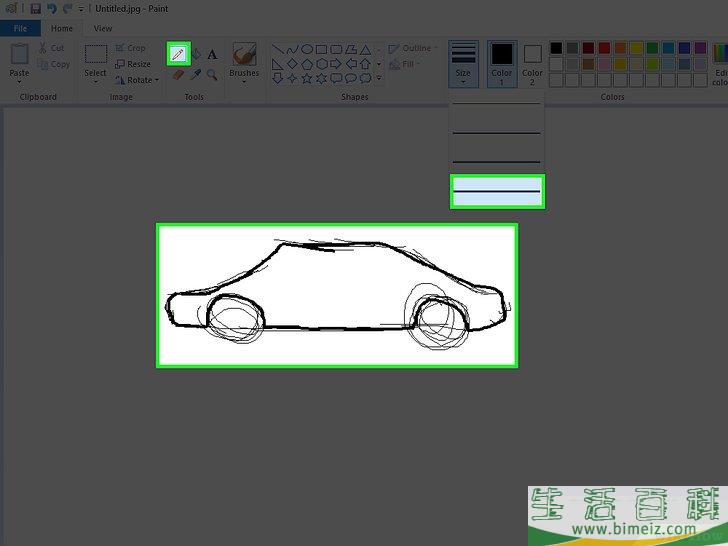Select the Fill with color bucket

click(195, 54)
